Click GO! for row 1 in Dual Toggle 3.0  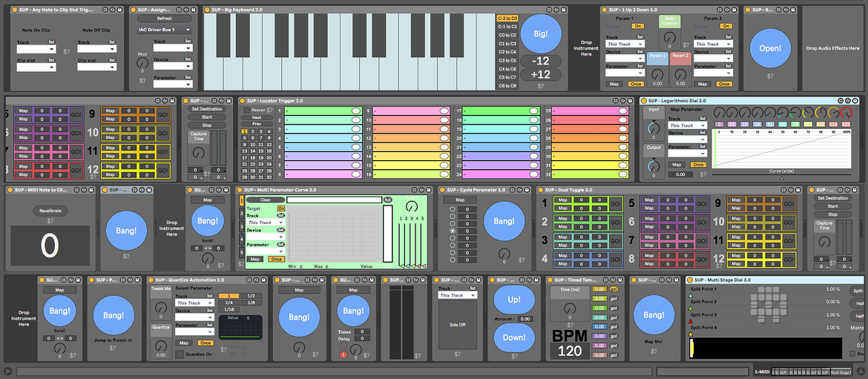pyautogui.click(x=616, y=204)
